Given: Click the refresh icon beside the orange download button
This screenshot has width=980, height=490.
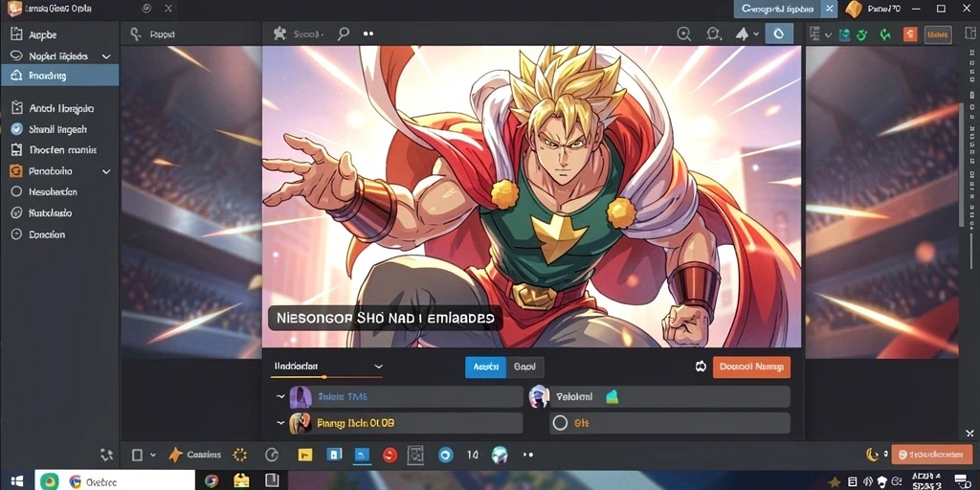Looking at the screenshot, I should (701, 367).
